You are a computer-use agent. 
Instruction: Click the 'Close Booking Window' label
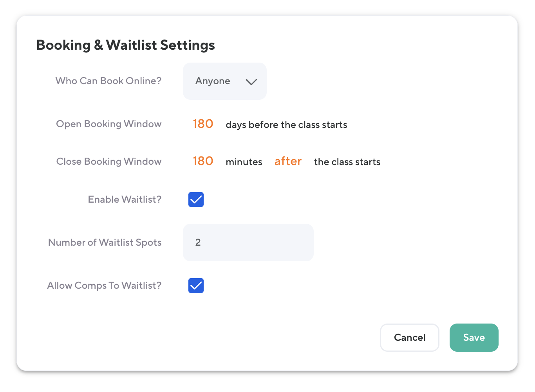click(x=109, y=162)
